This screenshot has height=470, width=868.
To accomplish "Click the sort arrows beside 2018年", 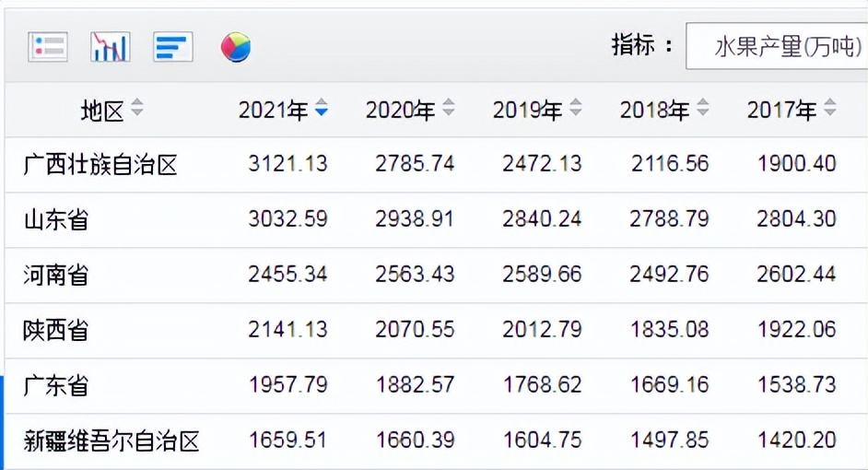I will coord(702,109).
